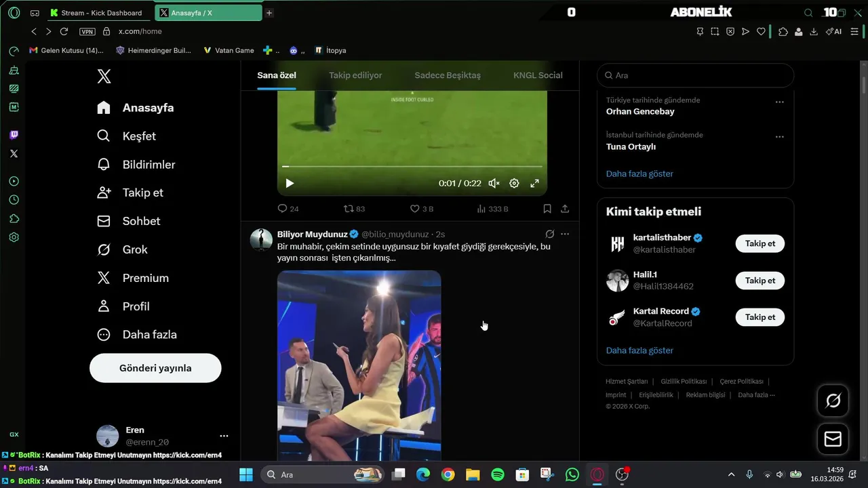Open Spotify from the taskbar
The height and width of the screenshot is (488, 868).
(x=498, y=474)
